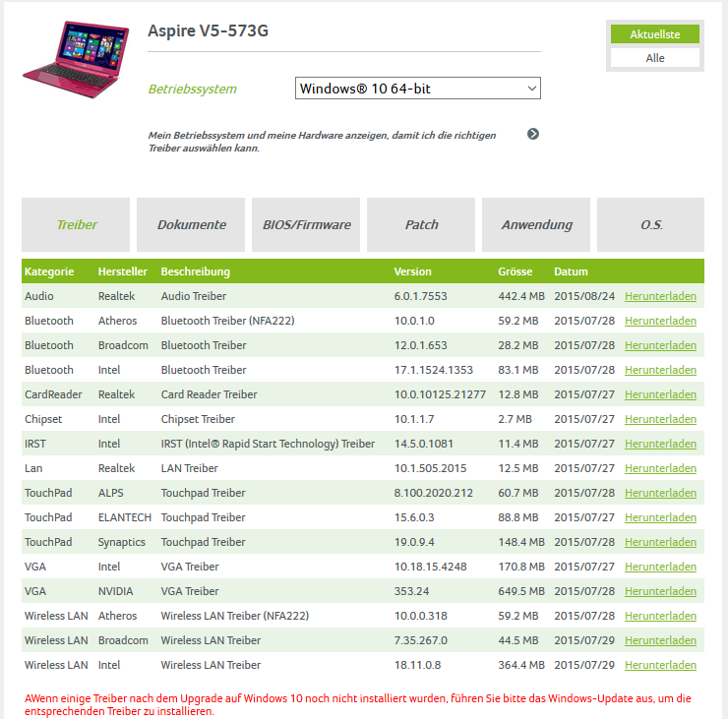Screen dimensions: 728x719
Task: Select version cell 17.1.1524.1353
Action: (434, 370)
